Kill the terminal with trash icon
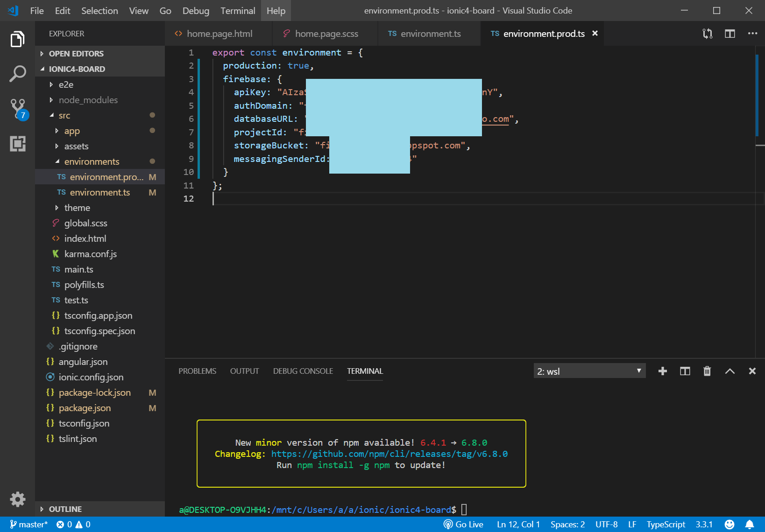The width and height of the screenshot is (765, 532). [707, 371]
